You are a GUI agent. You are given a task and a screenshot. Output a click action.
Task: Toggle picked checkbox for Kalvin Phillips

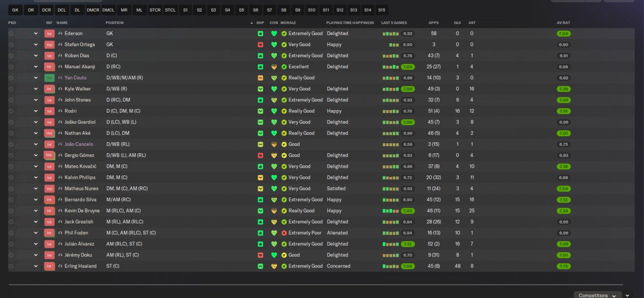coord(11,178)
